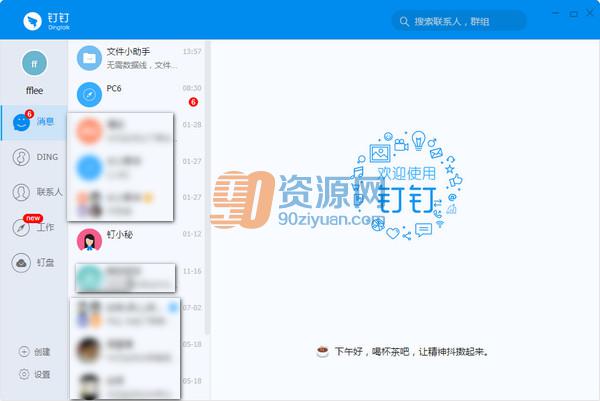Click the work compass icon
Viewport: 600px width, 401px height.
click(x=21, y=228)
